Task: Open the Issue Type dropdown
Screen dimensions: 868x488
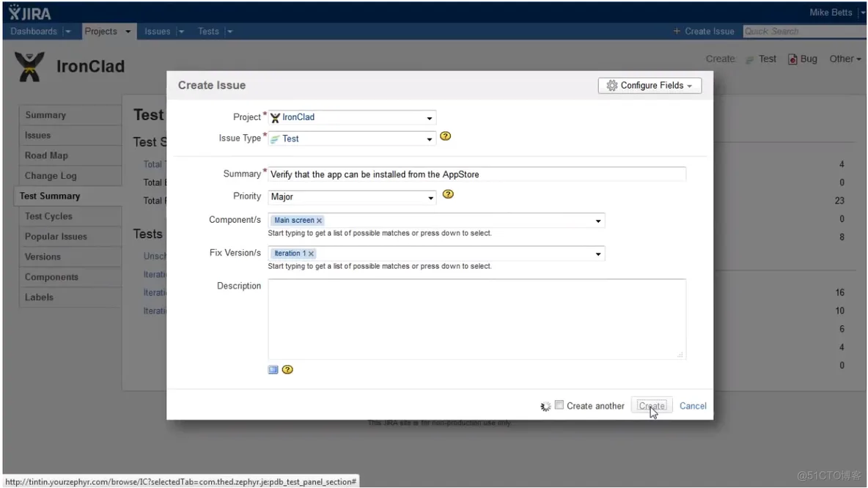Action: coord(352,139)
